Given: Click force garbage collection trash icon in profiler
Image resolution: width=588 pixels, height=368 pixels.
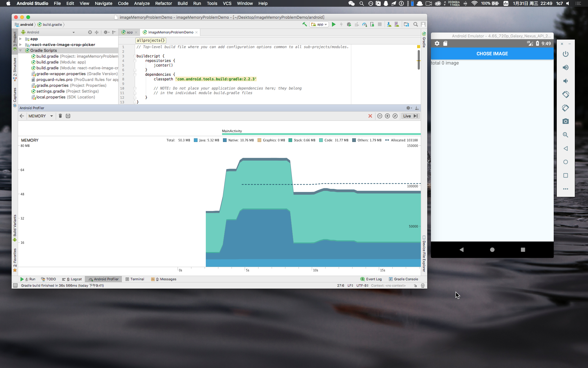Looking at the screenshot, I should 60,116.
